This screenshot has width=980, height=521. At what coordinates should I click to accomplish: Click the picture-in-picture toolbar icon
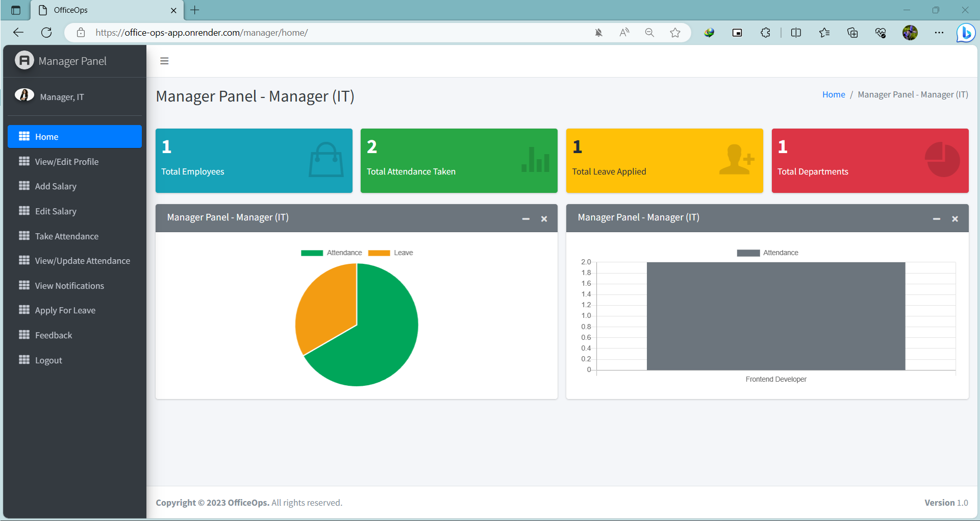click(x=737, y=33)
